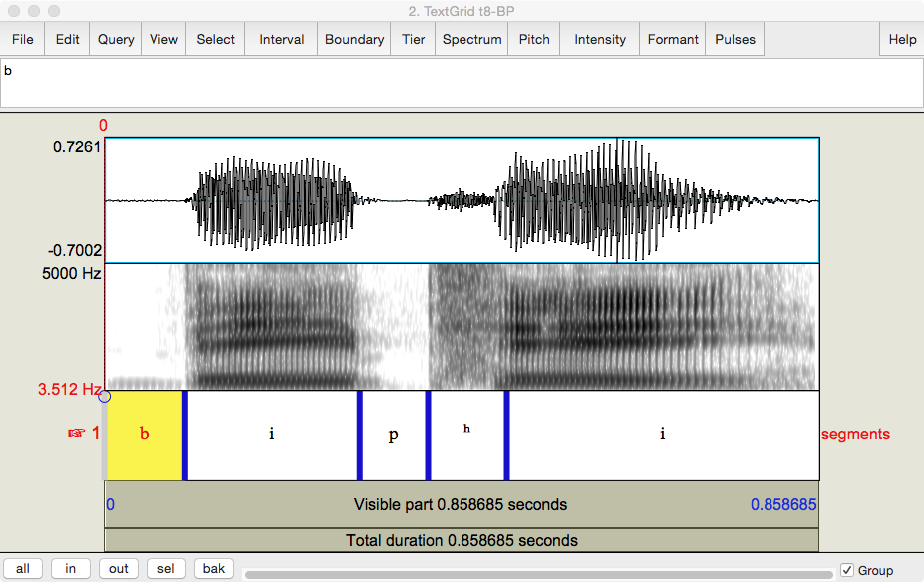
Task: Select the last 'i' interval
Action: (664, 436)
